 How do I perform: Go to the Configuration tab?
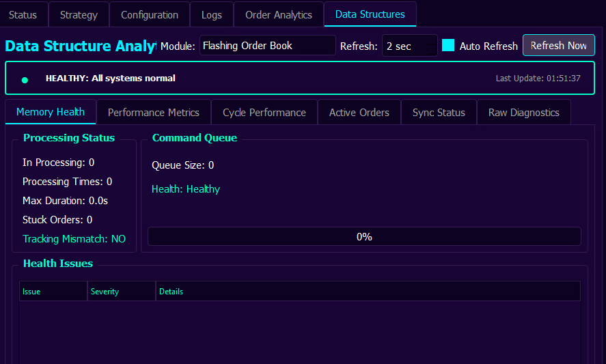tap(150, 14)
